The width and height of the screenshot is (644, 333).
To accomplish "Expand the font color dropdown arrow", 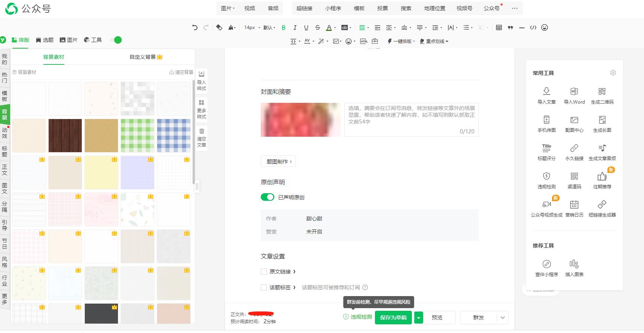I will tap(335, 27).
